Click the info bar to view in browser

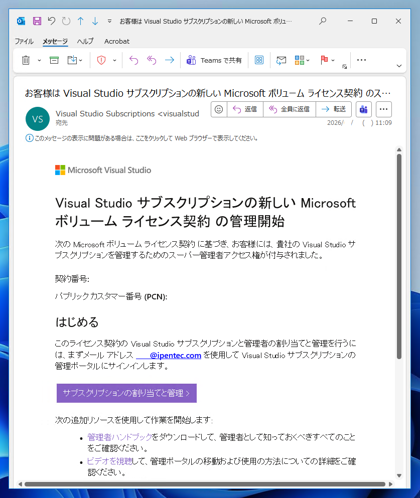[x=142, y=138]
